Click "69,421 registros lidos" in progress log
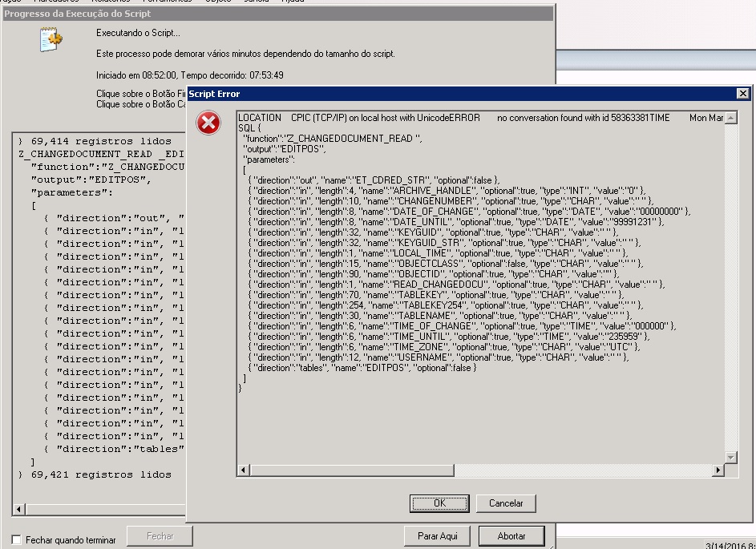This screenshot has height=549, width=756. pos(101,474)
